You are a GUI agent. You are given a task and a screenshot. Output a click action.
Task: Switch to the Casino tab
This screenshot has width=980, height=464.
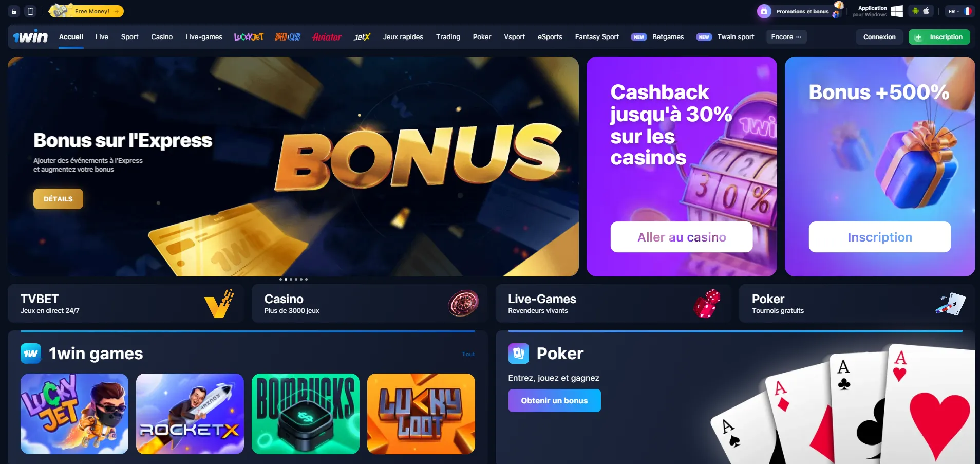tap(162, 37)
